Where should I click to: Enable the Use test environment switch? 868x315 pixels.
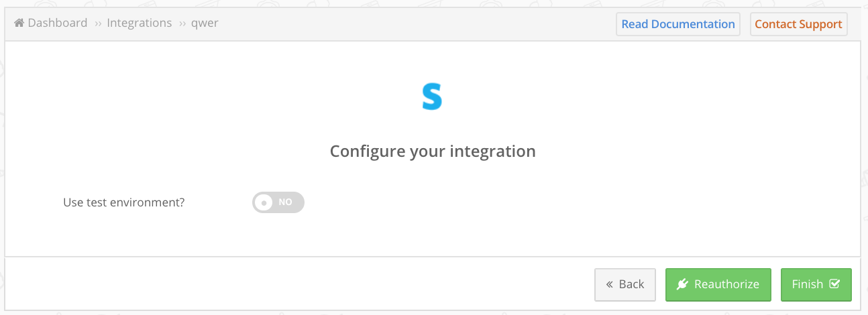coord(278,202)
